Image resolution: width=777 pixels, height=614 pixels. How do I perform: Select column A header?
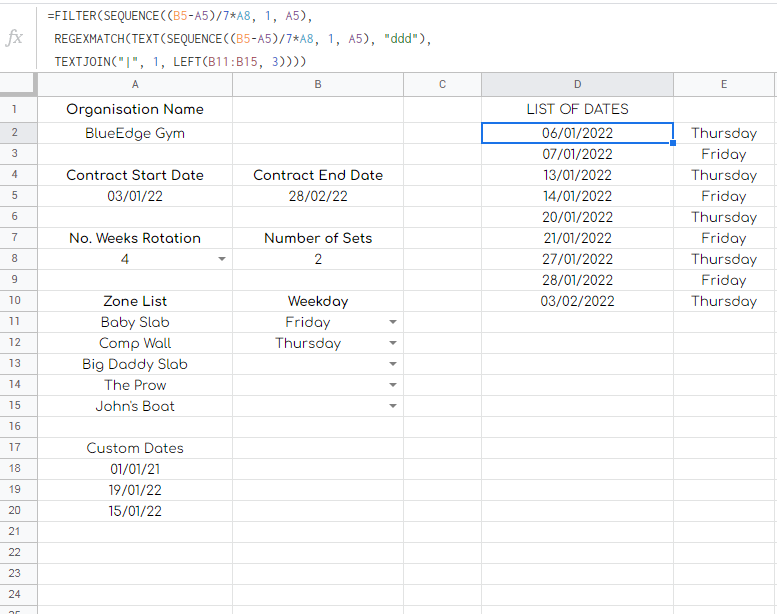click(x=135, y=84)
